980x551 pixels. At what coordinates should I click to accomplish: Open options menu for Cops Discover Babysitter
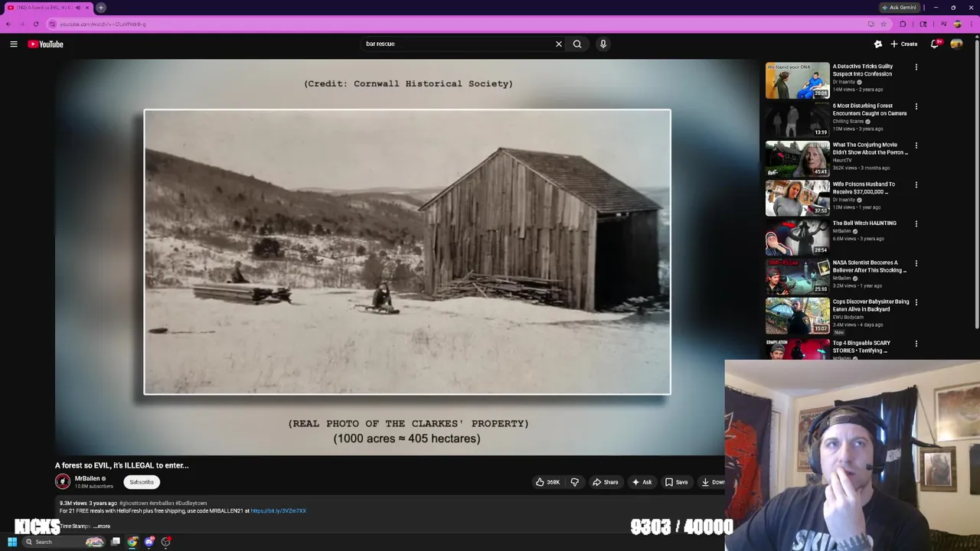[916, 302]
